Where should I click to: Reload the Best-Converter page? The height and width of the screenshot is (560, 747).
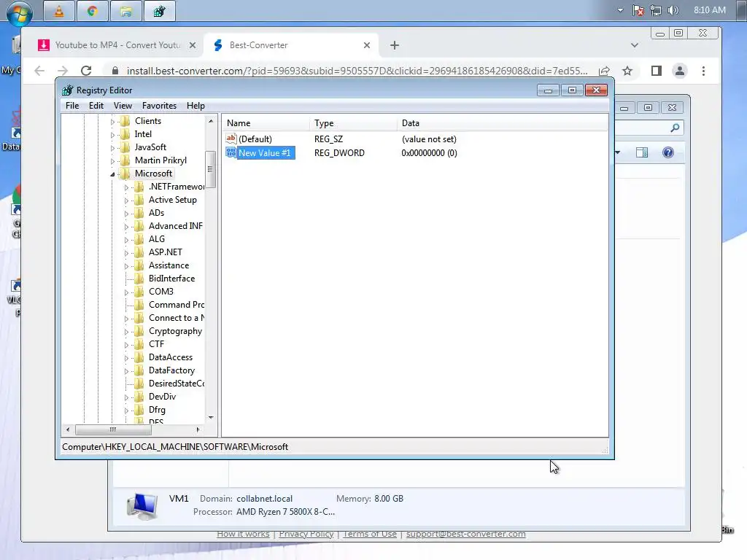86,71
